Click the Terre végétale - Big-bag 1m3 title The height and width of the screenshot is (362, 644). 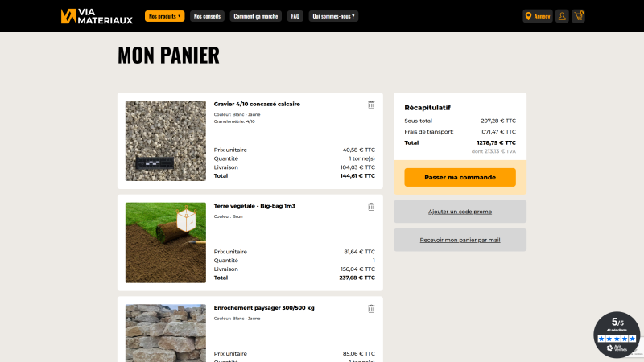[x=254, y=206]
